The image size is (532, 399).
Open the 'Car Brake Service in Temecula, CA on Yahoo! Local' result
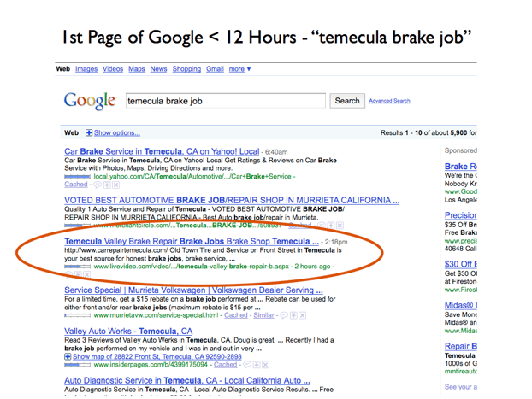[162, 151]
